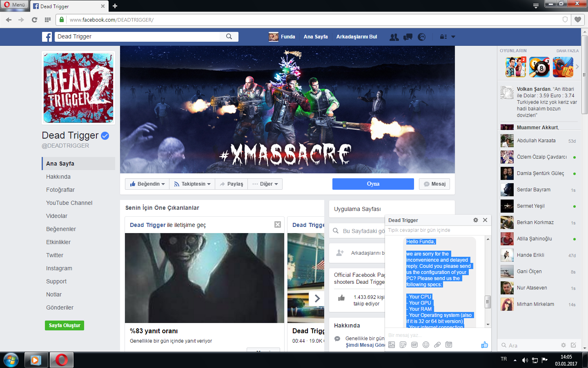Viewport: 588px width, 368px height.
Task: Select Beğenenler in the page sidebar
Action: 61,229
